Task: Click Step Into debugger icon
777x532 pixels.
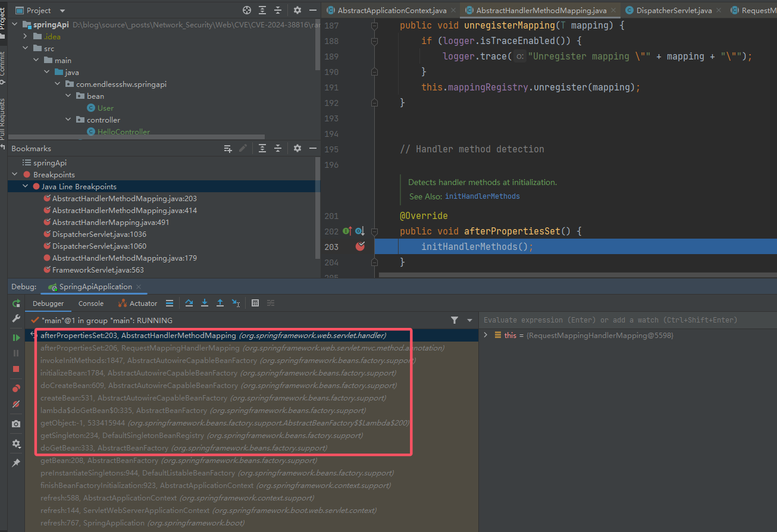Action: [x=205, y=303]
